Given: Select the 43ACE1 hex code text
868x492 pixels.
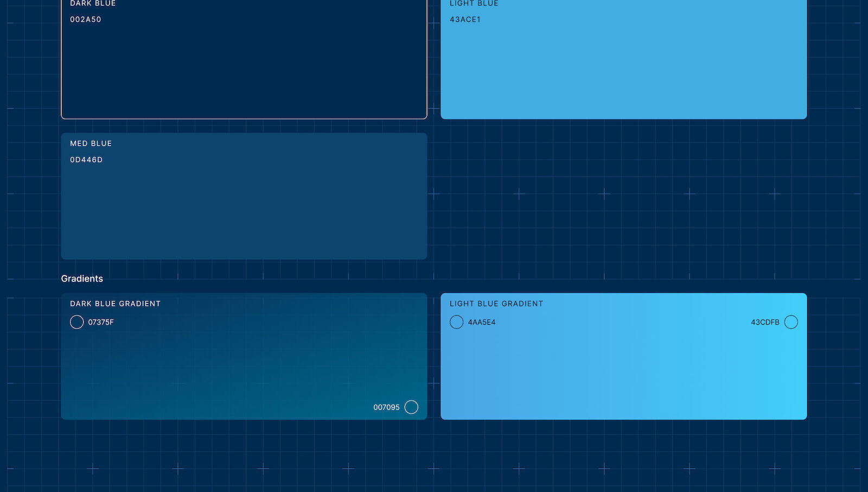Looking at the screenshot, I should click(x=465, y=20).
